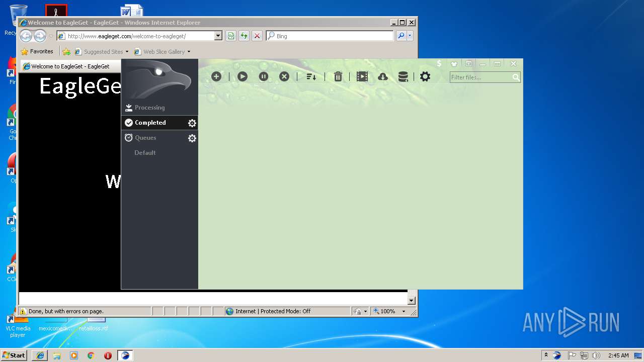The width and height of the screenshot is (644, 362).
Task: Open the 100% zoom level dropdown
Action: [x=389, y=311]
